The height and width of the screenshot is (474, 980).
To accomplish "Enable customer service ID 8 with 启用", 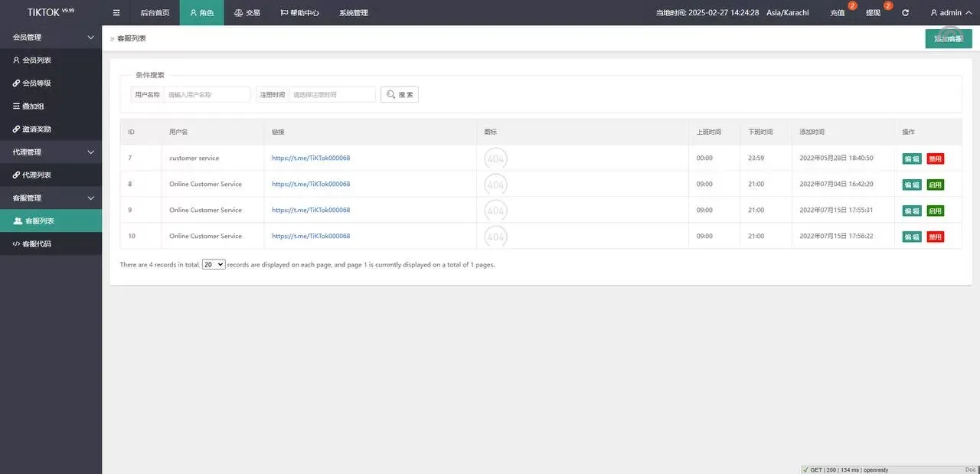I will click(x=935, y=185).
